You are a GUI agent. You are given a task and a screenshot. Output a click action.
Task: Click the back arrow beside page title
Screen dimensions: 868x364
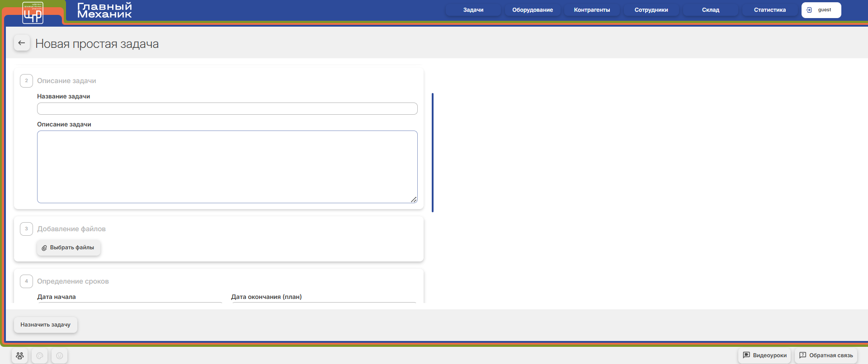click(x=22, y=43)
